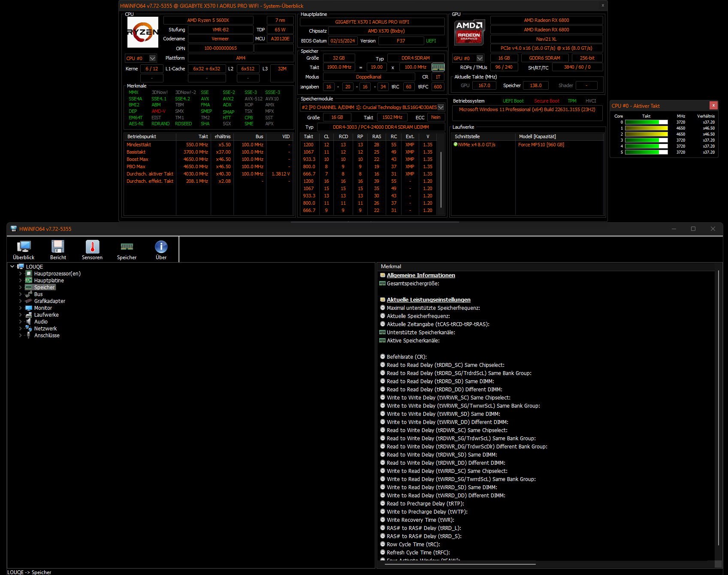Select the Hauptprozessor(en) chip icon in tree
The width and height of the screenshot is (728, 575).
point(29,273)
